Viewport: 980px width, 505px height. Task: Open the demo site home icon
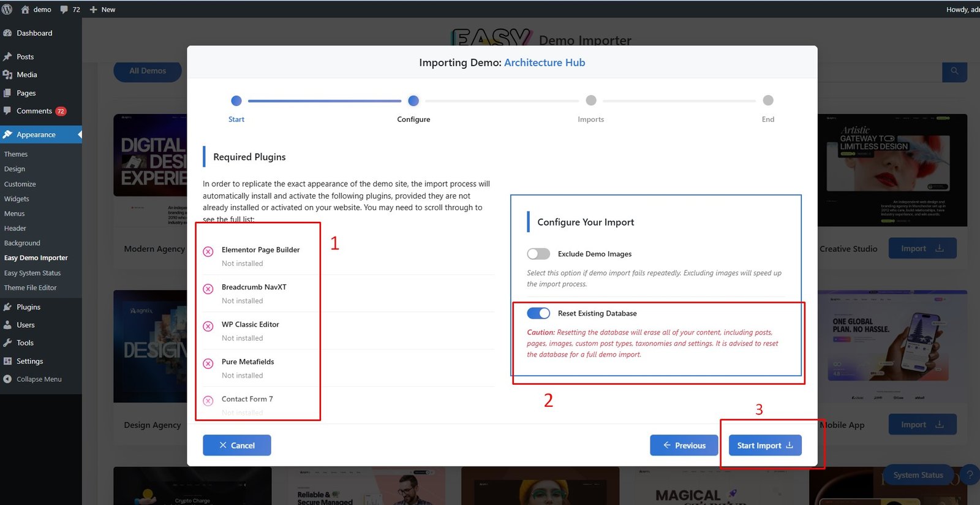(x=25, y=9)
